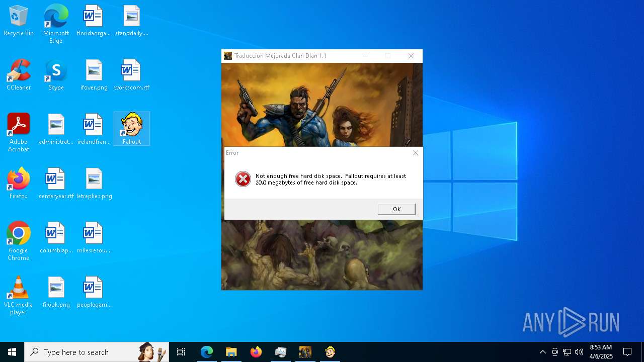The height and width of the screenshot is (362, 644).
Task: Select the peoplegam document
Action: pyautogui.click(x=94, y=292)
